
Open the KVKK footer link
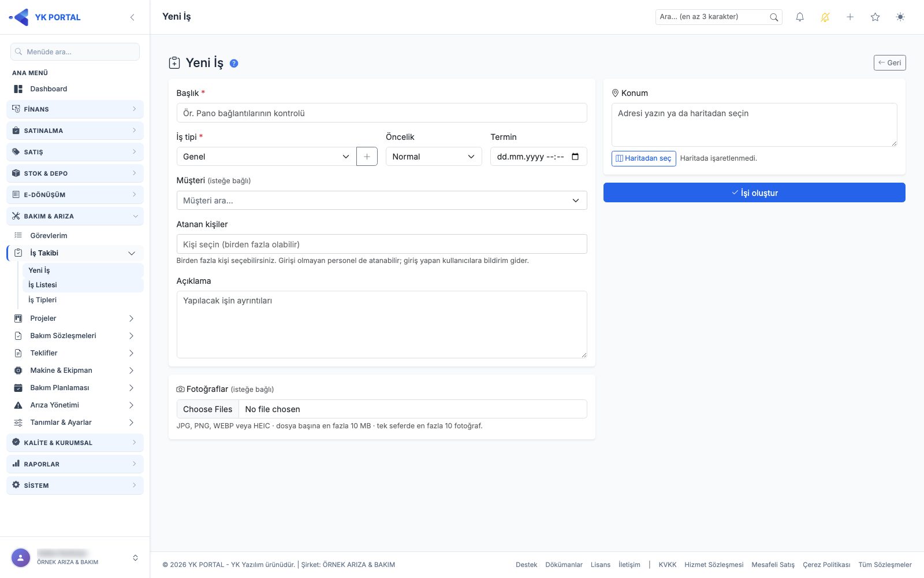(667, 565)
